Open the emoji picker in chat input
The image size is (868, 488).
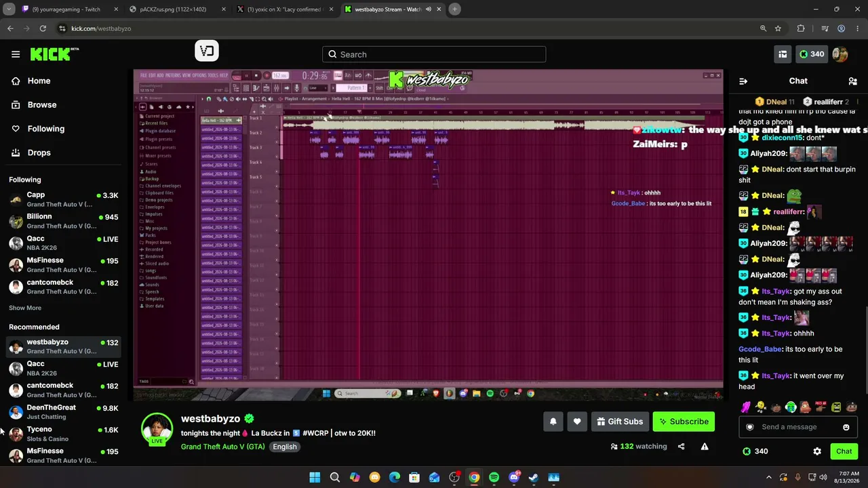point(846,427)
